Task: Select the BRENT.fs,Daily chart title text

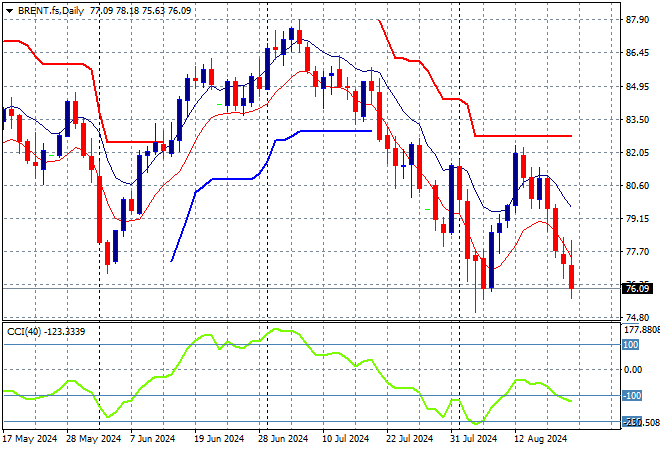Action: coord(51,11)
